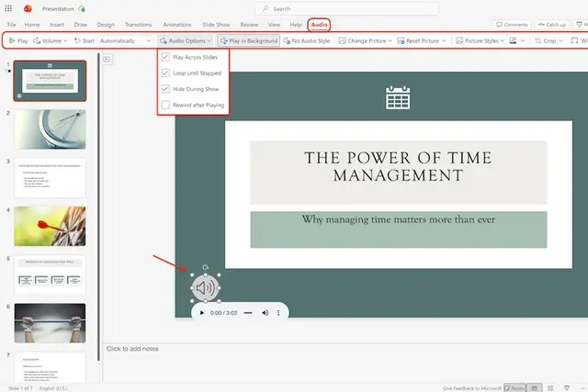The image size is (588, 392).
Task: Expand the picture border dropdown arrow
Action: click(x=523, y=40)
